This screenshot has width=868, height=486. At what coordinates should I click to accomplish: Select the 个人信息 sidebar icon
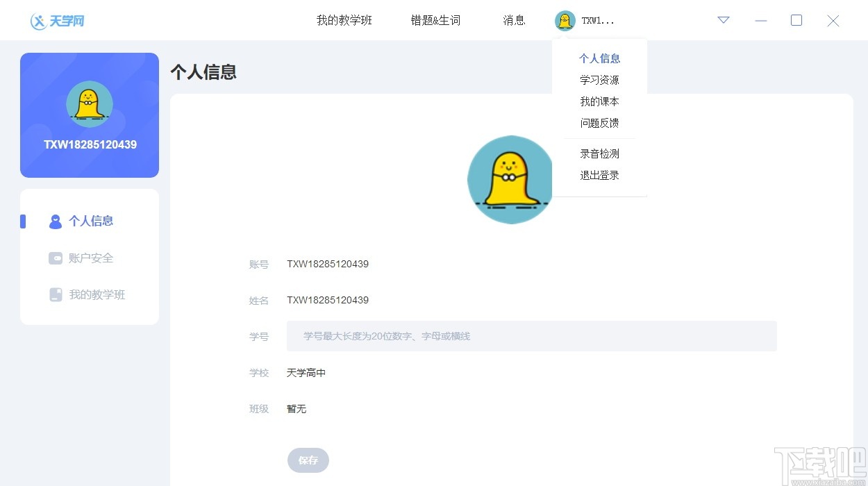55,221
